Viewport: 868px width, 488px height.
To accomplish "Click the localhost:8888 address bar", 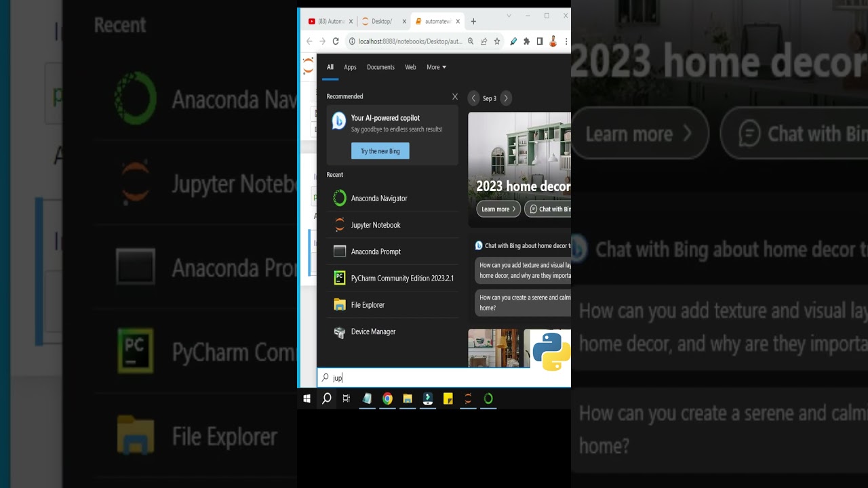I will tap(410, 41).
